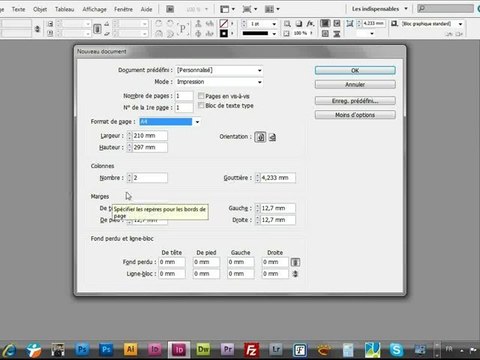Viewport: 480px width, 360px height.
Task: Open the stroke style line dropdown
Action: [274, 34]
